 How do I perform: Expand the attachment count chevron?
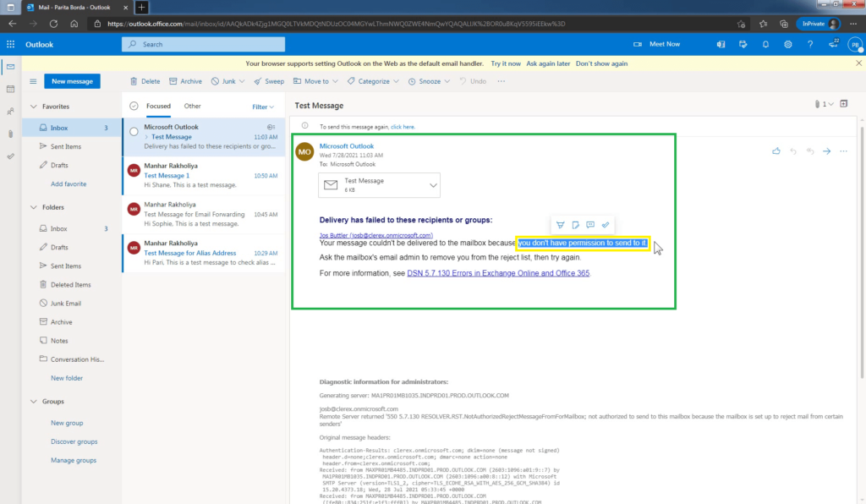click(830, 104)
